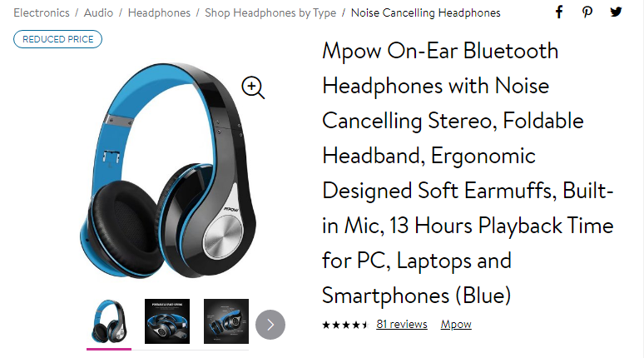Go to Electronics breadcrumb
This screenshot has width=644, height=358.
[x=42, y=12]
